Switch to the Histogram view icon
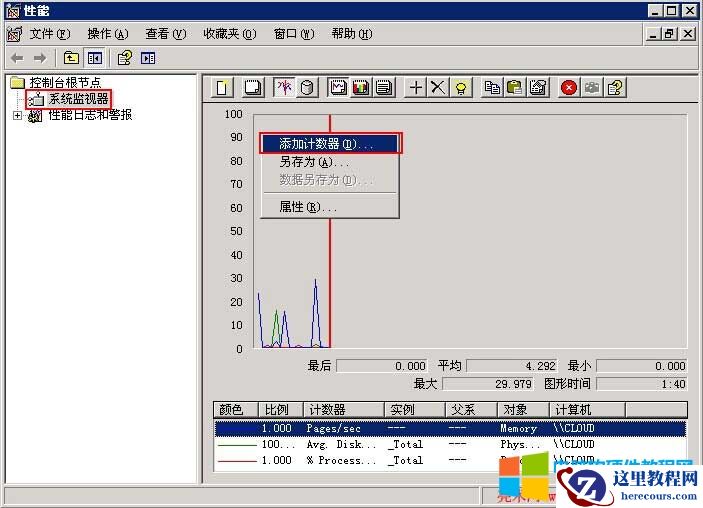 (x=361, y=87)
